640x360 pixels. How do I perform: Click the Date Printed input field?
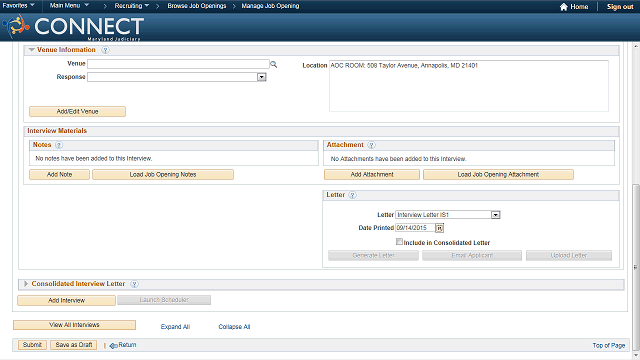point(415,228)
